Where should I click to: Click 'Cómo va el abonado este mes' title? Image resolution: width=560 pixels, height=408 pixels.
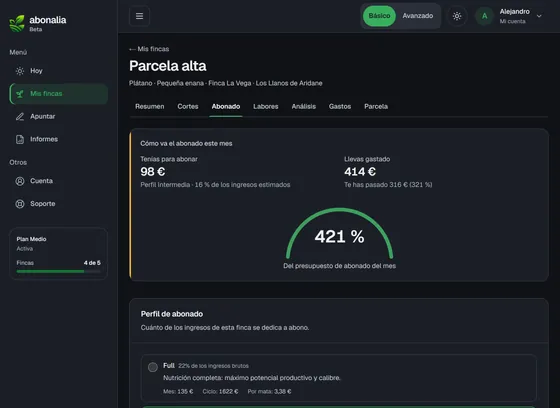[x=186, y=143]
